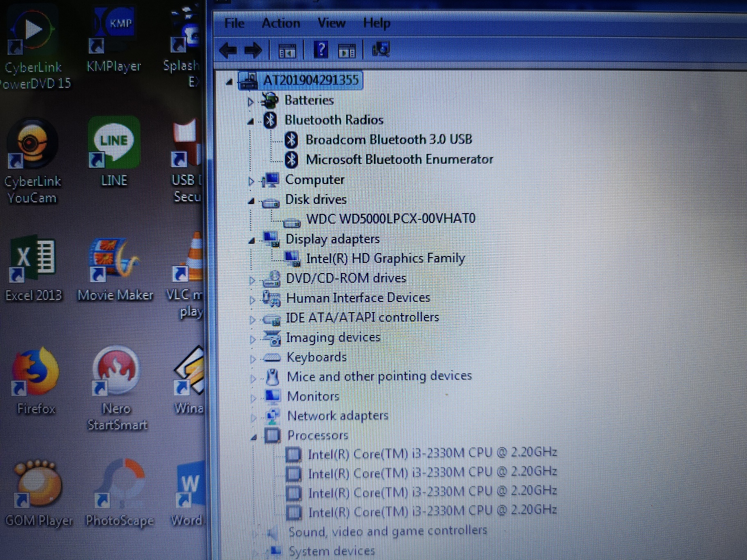Viewport: 747px width, 560px height.
Task: Toggle the console tree toolbar icon
Action: [288, 50]
